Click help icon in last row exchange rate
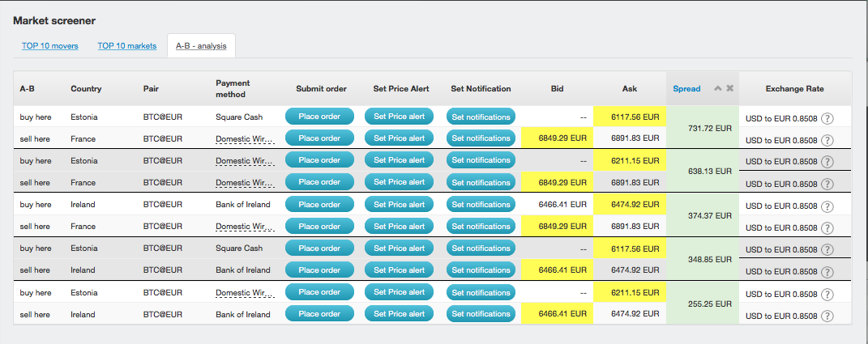 click(827, 316)
